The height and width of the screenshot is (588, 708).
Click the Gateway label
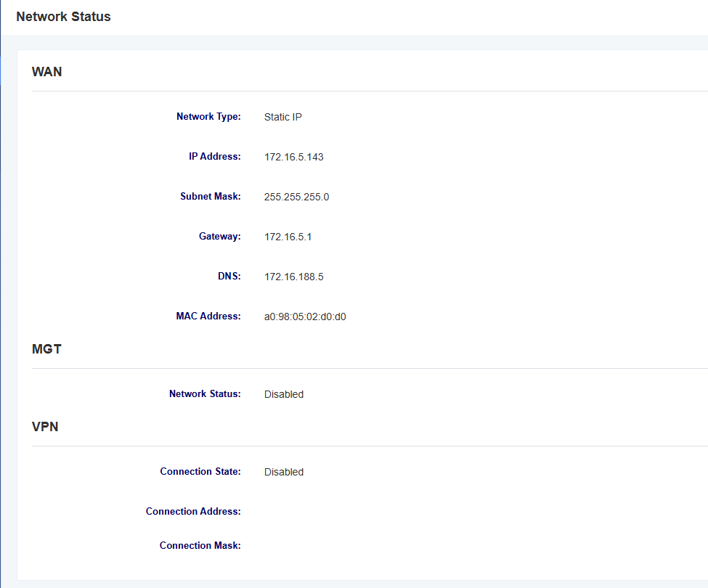click(x=220, y=236)
